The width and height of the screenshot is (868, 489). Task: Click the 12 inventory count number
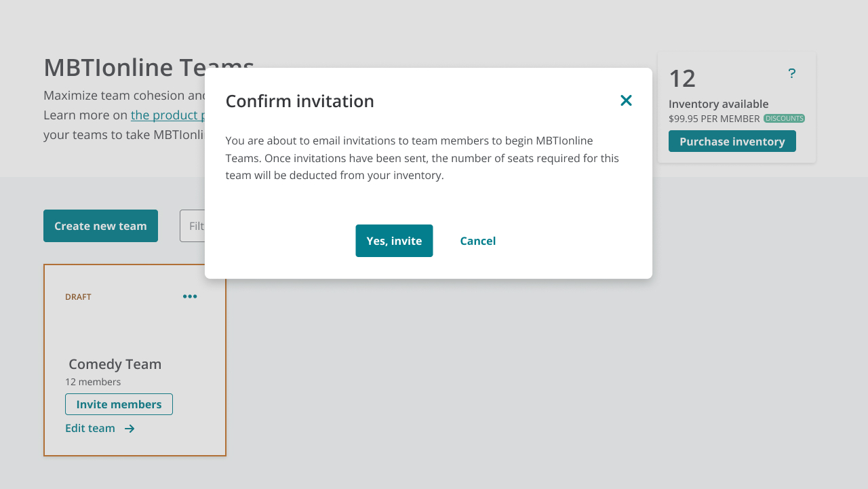(x=682, y=79)
